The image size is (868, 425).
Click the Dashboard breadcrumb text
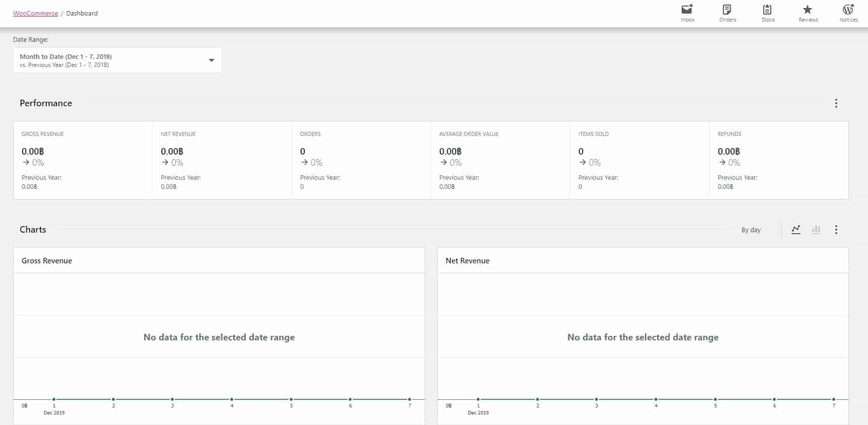coord(82,14)
